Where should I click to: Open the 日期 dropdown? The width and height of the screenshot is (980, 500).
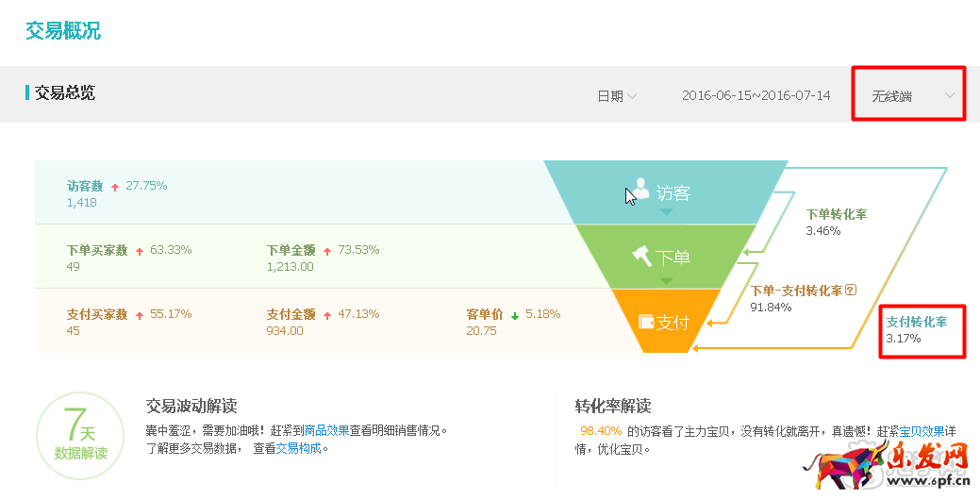pos(617,96)
